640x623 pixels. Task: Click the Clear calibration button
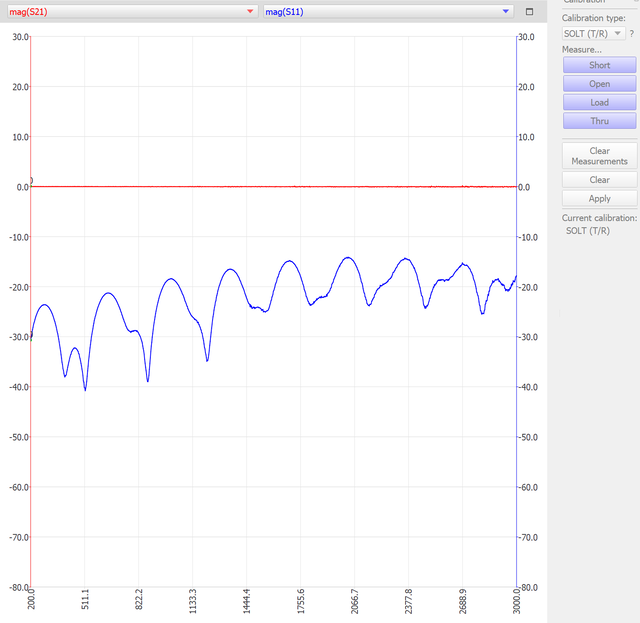[599, 180]
